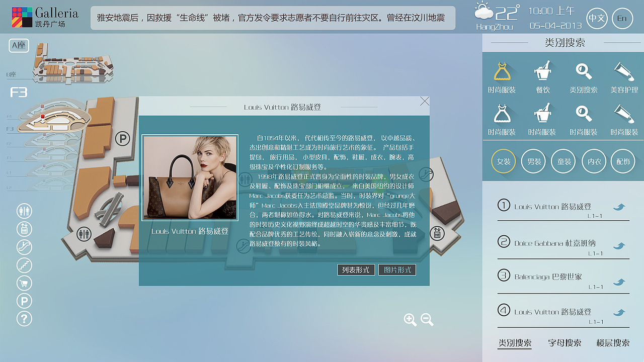The width and height of the screenshot is (644, 362).
Task: Click the parking P legend icon
Action: (x=24, y=301)
